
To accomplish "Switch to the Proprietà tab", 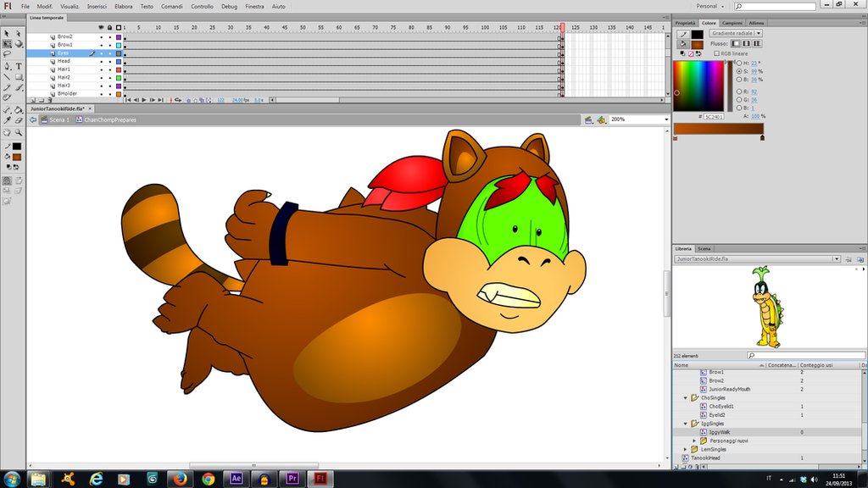I will [x=685, y=23].
